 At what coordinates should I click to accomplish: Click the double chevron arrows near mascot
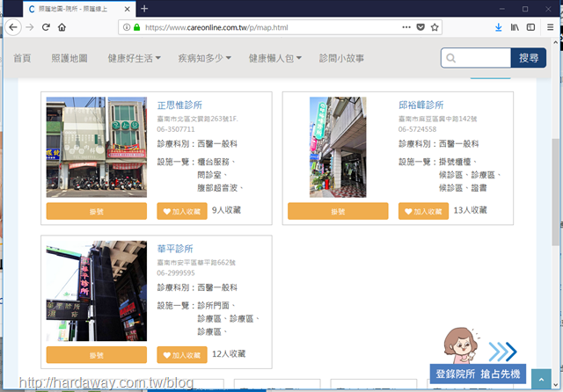502,352
